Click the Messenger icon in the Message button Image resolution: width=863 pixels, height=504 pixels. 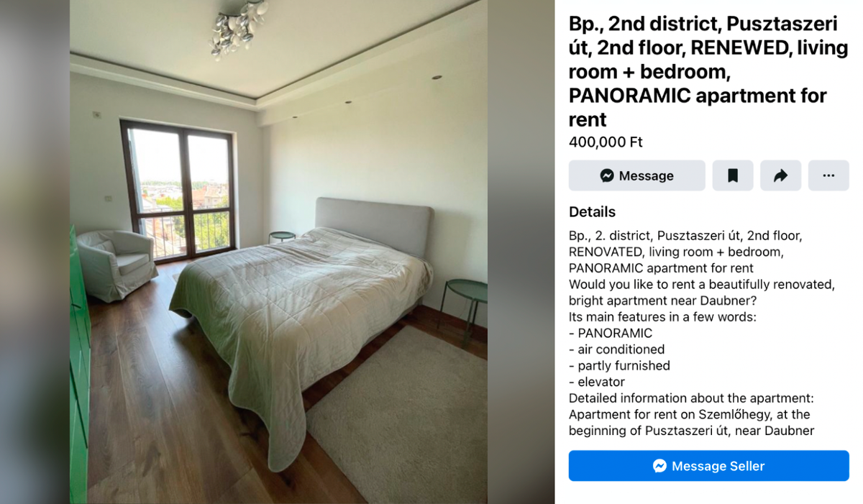(607, 175)
